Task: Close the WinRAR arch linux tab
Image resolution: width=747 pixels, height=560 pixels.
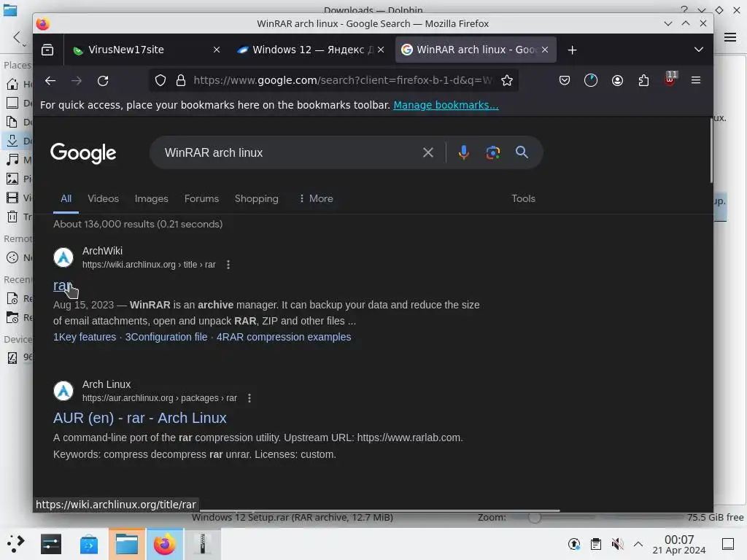Action: click(544, 50)
